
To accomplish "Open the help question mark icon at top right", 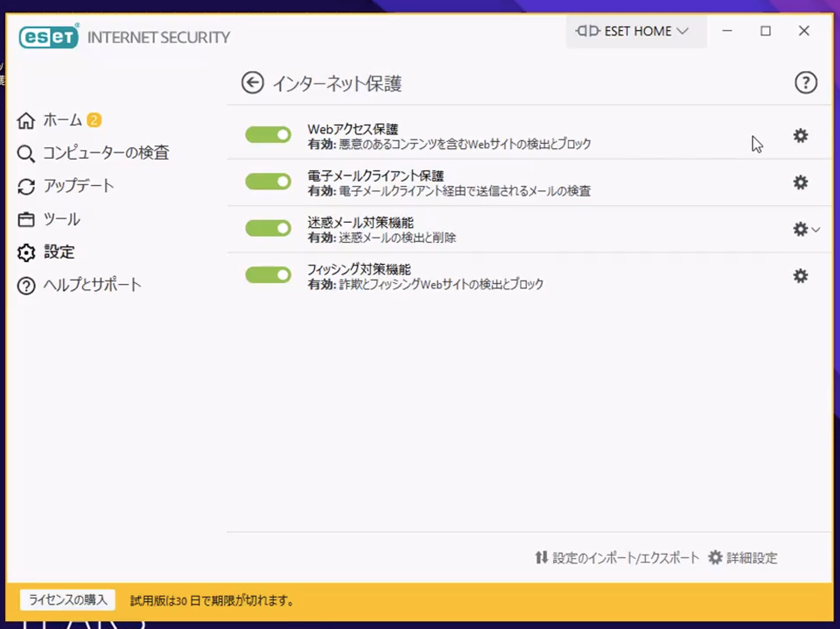I will point(805,83).
